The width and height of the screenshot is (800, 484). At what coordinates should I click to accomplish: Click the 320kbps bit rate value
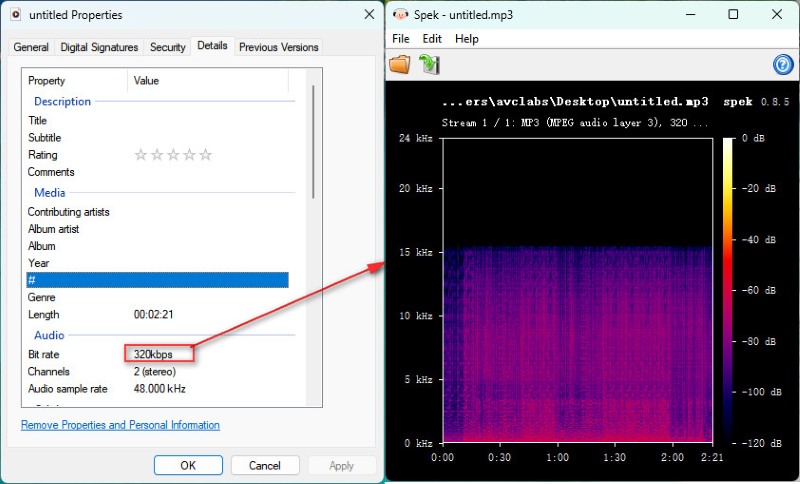pyautogui.click(x=153, y=354)
